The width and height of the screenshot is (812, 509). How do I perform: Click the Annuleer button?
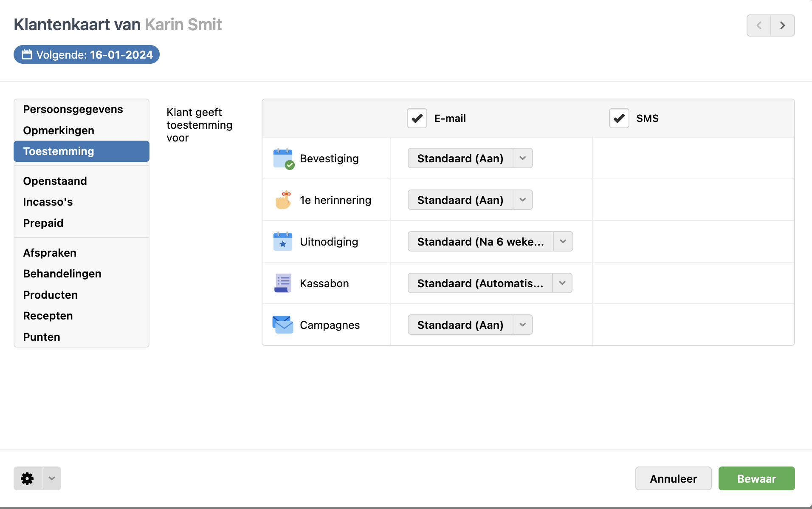click(673, 478)
